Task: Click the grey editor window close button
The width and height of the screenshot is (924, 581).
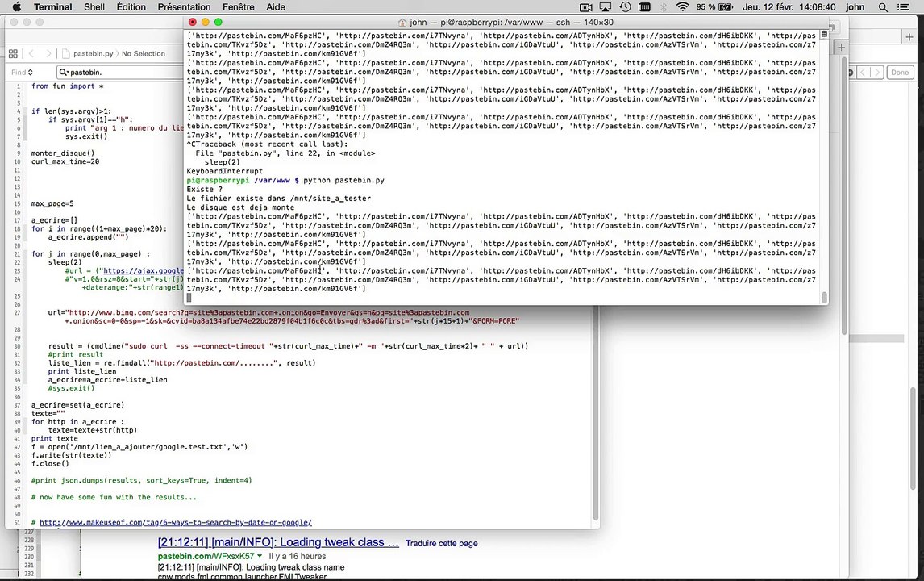Action: pyautogui.click(x=14, y=22)
